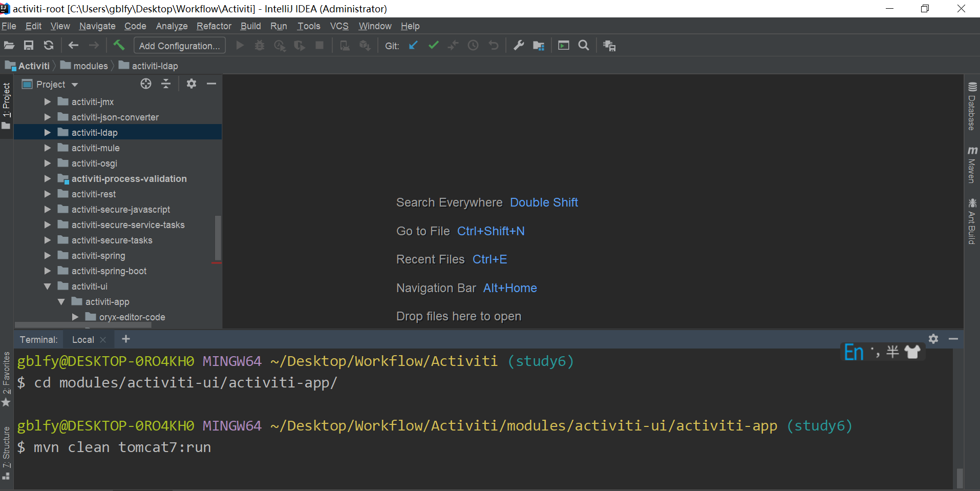Toggle the 2: Favorites tool window
The width and height of the screenshot is (980, 491).
[x=6, y=379]
